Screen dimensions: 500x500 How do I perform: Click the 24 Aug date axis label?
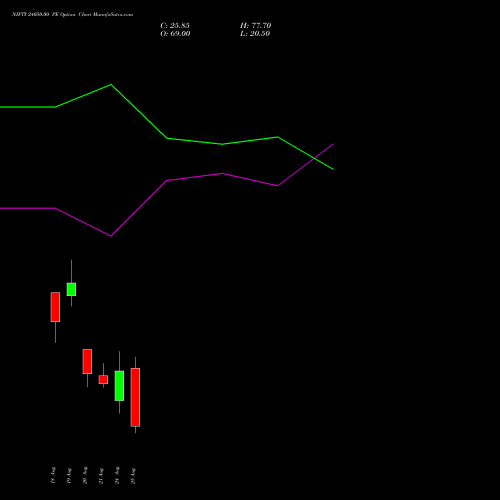[x=117, y=475]
